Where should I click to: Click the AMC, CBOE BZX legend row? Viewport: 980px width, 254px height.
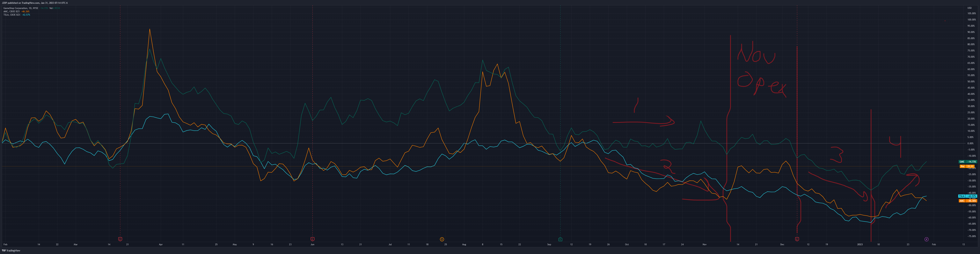16,11
